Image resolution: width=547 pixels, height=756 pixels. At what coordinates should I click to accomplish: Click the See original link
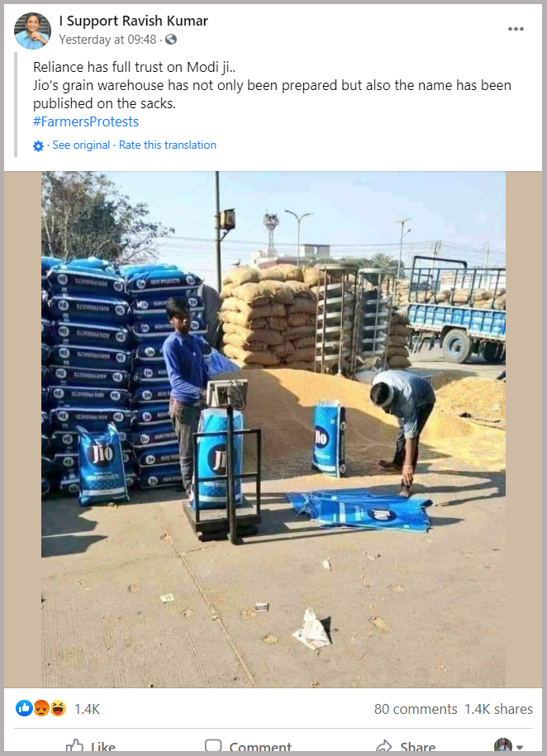[81, 145]
